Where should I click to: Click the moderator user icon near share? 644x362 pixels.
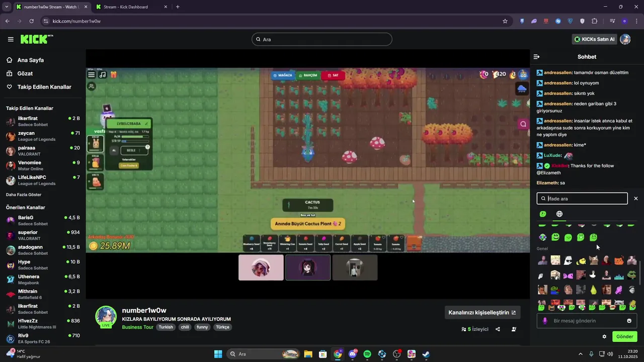pos(514,329)
